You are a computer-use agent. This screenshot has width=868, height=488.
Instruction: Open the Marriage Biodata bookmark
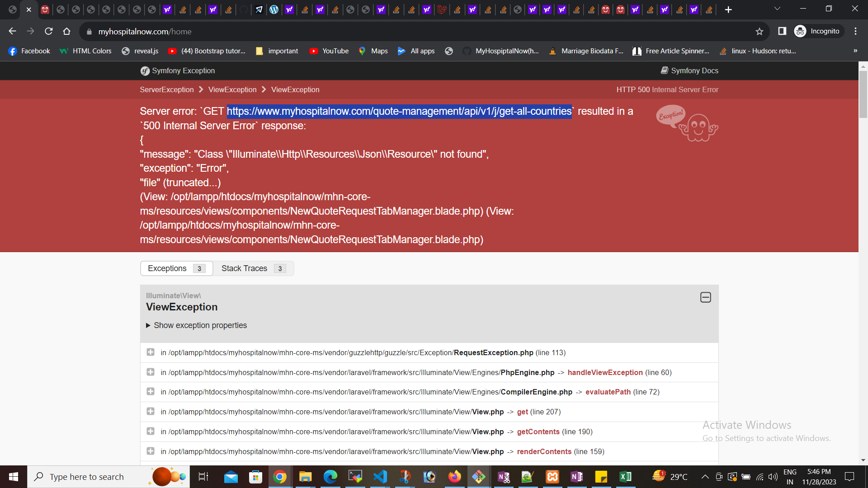coord(586,51)
